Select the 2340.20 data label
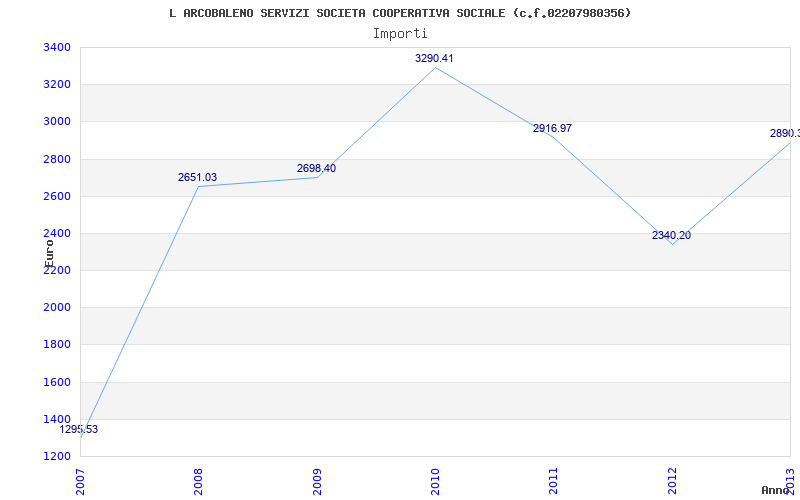The image size is (800, 500). click(671, 236)
